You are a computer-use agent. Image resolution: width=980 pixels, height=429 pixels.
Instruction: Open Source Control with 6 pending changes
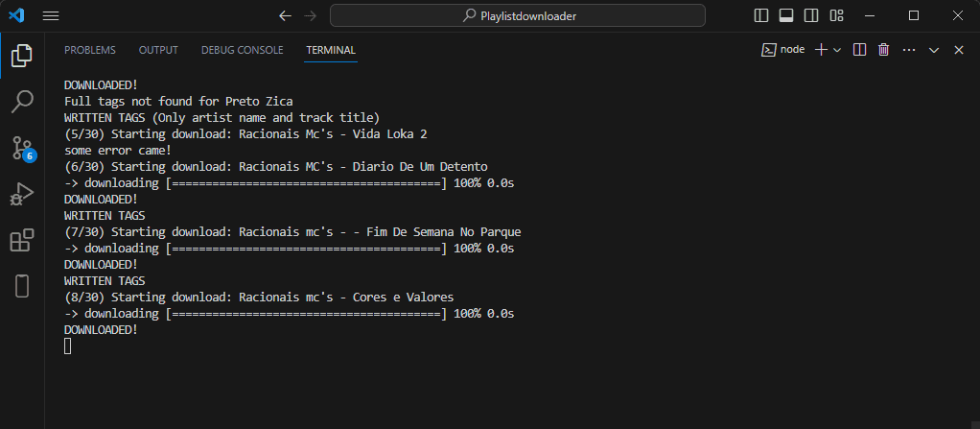click(22, 148)
